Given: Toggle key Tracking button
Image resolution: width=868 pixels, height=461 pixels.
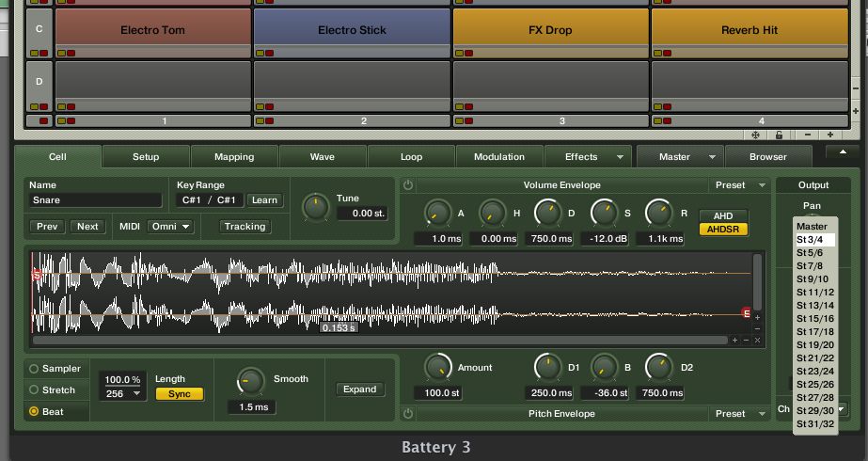Looking at the screenshot, I should tap(245, 226).
